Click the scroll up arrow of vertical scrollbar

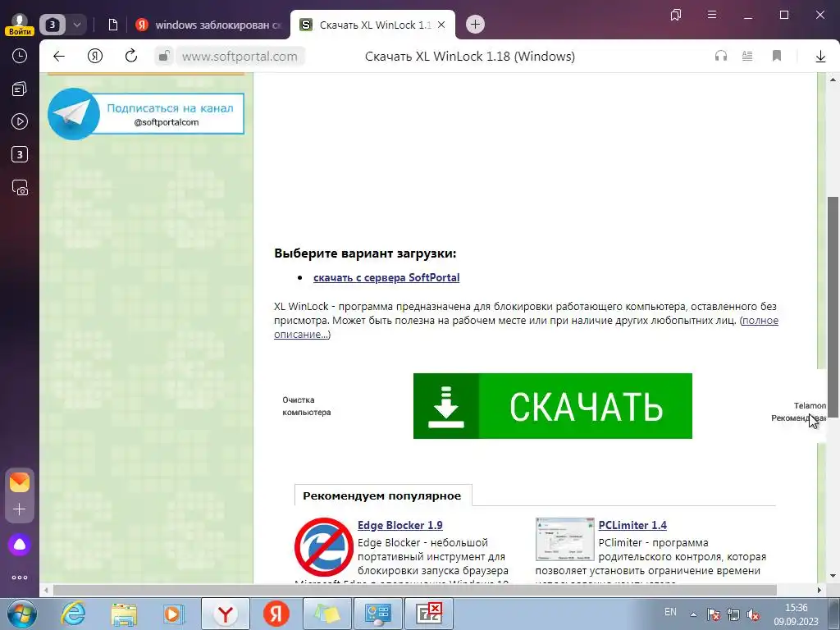click(x=833, y=80)
